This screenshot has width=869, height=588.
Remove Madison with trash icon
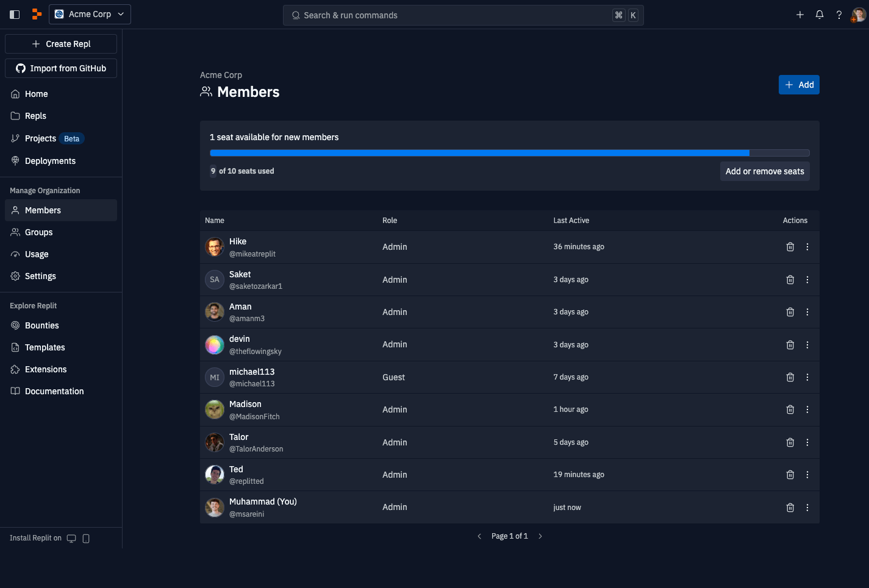pyautogui.click(x=790, y=409)
